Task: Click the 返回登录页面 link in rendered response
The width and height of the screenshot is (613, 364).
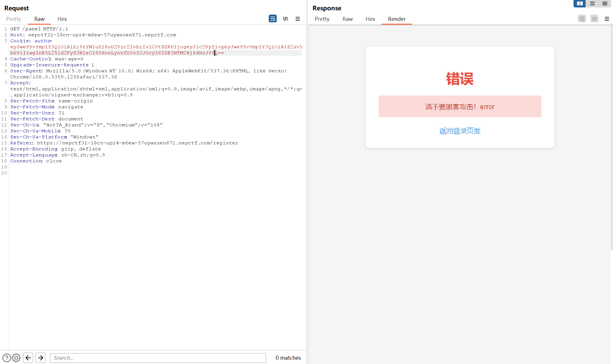Action: [460, 131]
